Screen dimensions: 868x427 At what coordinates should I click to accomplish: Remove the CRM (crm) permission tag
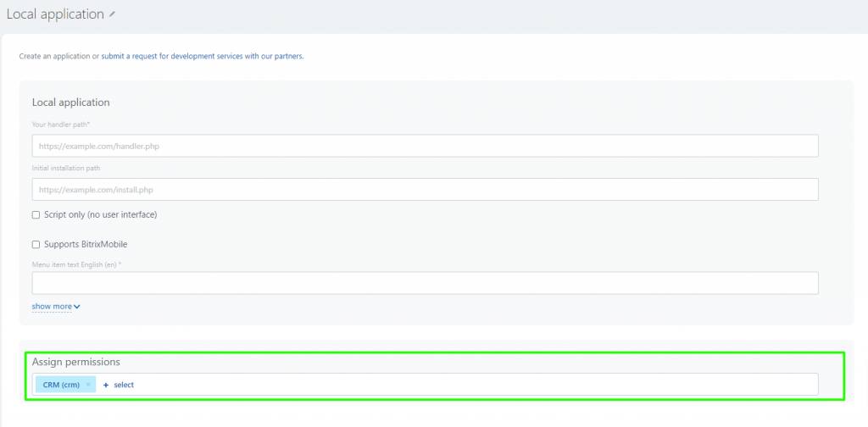88,385
